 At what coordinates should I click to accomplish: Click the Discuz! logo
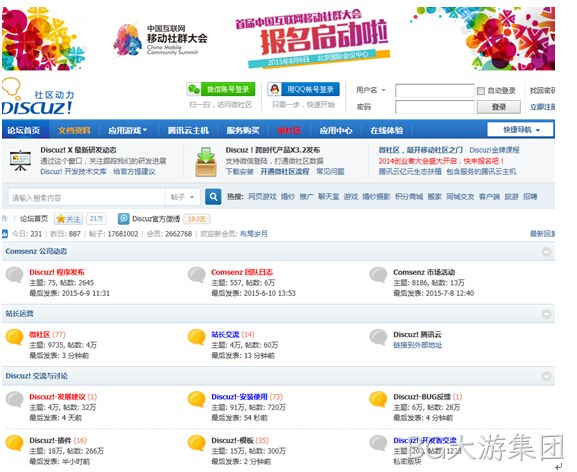click(x=37, y=96)
